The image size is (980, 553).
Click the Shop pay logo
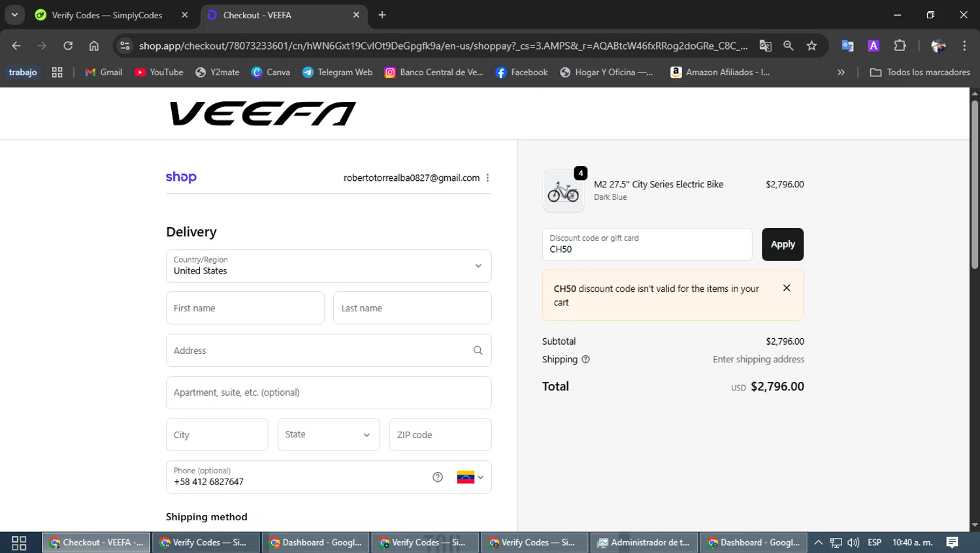coord(181,177)
